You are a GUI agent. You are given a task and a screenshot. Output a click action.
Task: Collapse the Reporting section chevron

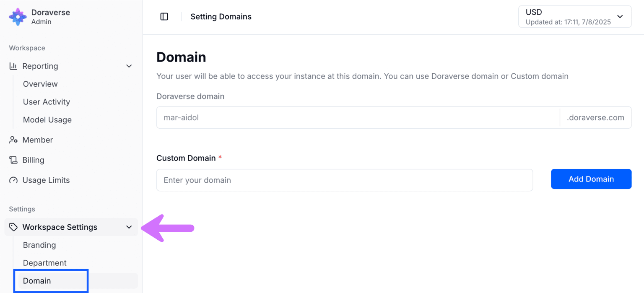click(129, 66)
